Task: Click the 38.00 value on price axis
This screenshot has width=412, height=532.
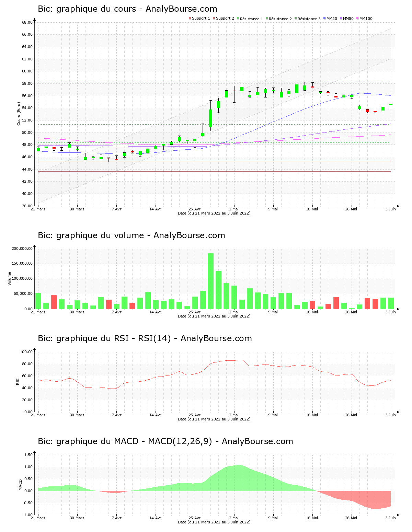Action: [27, 206]
